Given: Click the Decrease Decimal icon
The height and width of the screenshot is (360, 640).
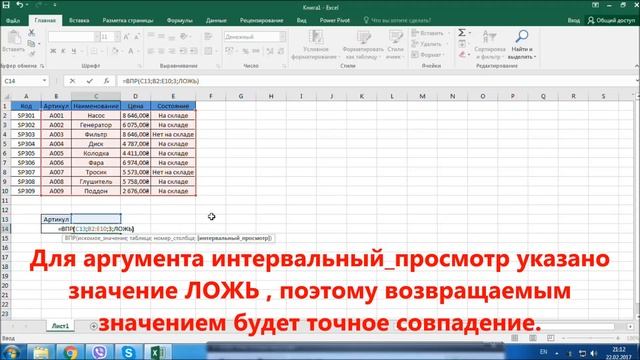Looking at the screenshot, I should pos(281,51).
